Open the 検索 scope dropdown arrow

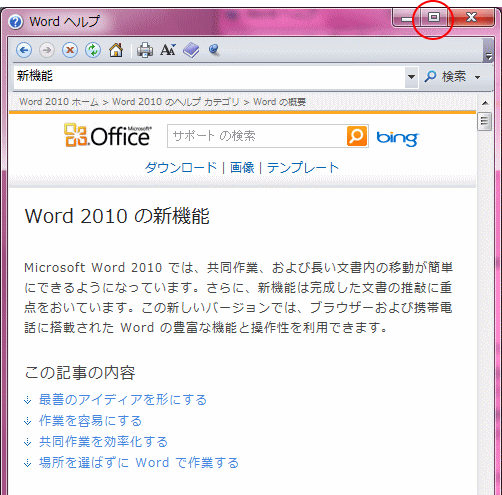point(477,77)
